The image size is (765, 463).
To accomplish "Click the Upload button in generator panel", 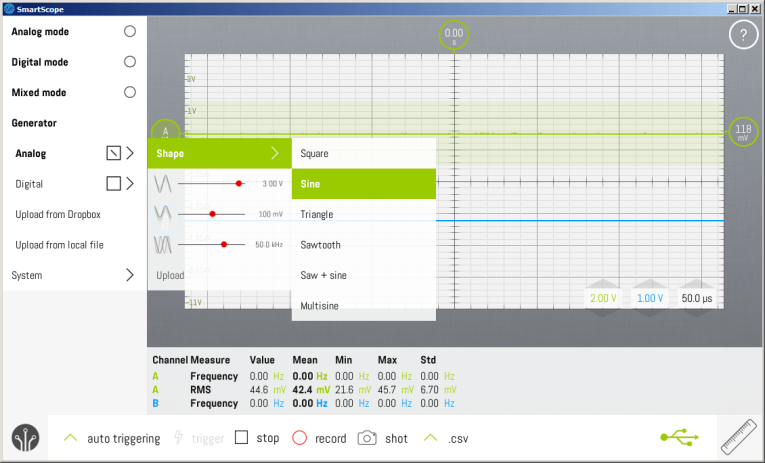I will click(x=170, y=275).
